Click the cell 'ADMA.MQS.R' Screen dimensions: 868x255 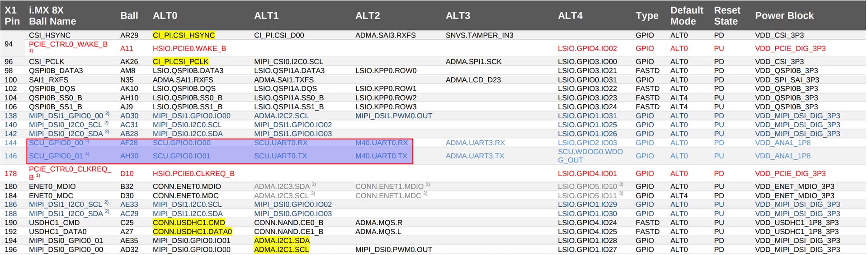point(378,223)
